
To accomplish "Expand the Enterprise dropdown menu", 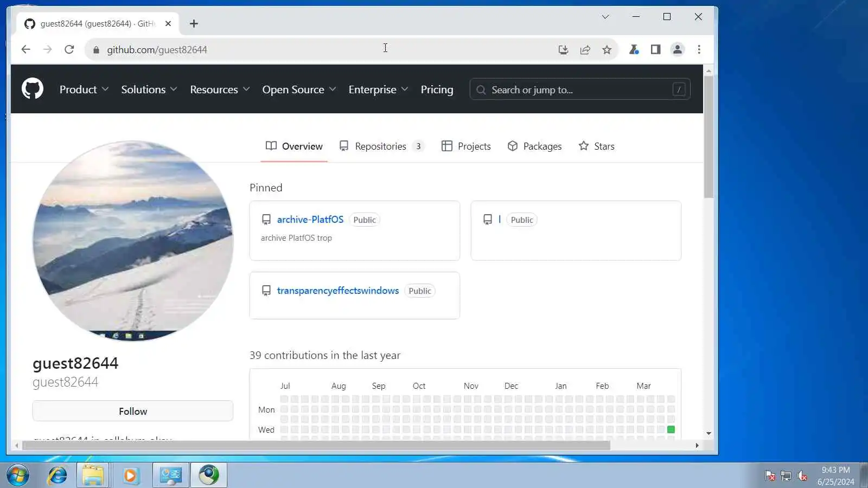I will 378,89.
